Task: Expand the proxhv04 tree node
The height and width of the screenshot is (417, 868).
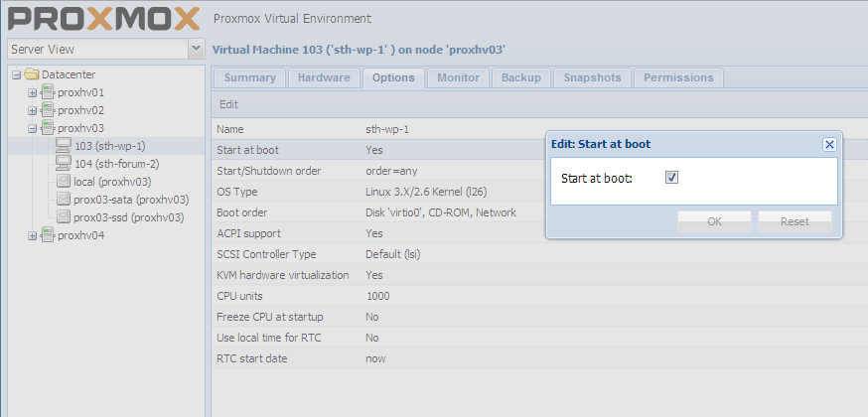Action: (32, 235)
